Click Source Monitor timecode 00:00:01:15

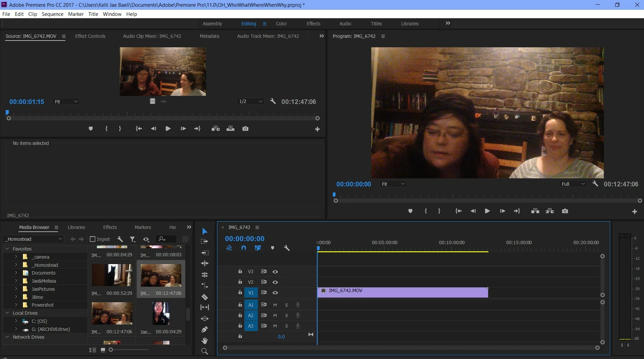point(27,102)
